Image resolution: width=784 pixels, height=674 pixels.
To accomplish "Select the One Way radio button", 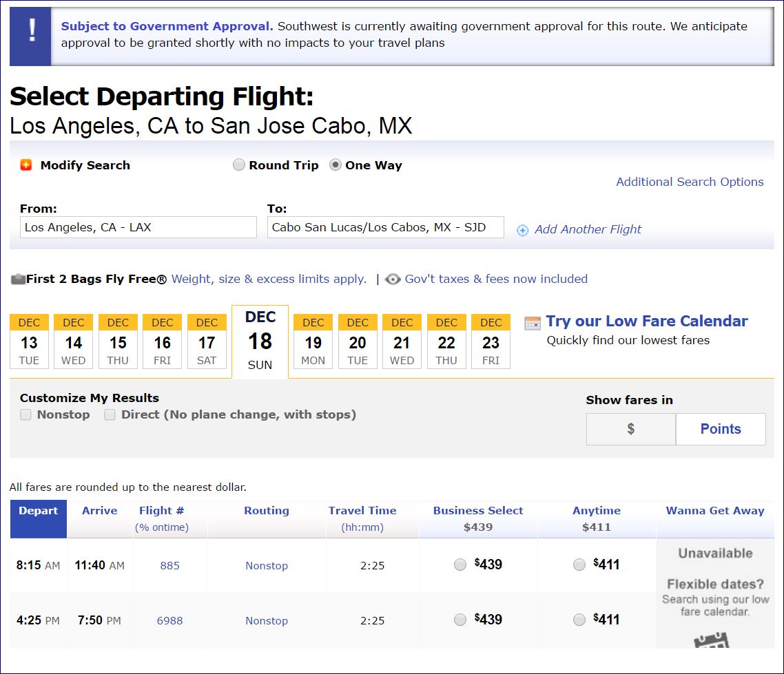I will coord(336,165).
